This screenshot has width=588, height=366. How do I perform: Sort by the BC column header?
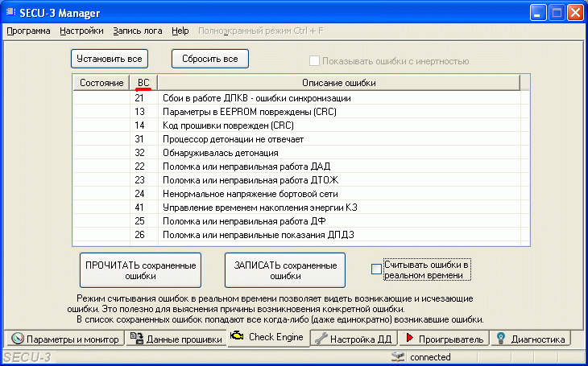pyautogui.click(x=143, y=83)
